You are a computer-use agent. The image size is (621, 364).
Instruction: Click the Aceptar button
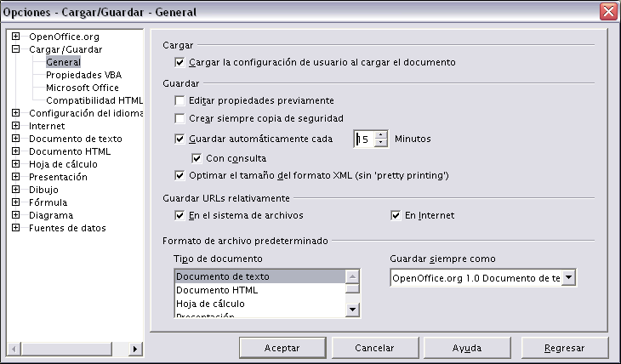coord(282,348)
